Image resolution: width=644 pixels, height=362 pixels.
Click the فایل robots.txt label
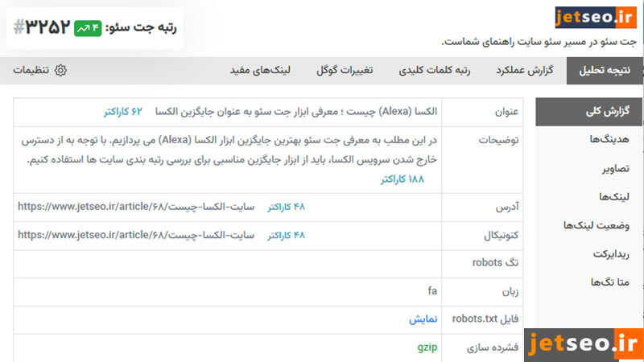(485, 319)
